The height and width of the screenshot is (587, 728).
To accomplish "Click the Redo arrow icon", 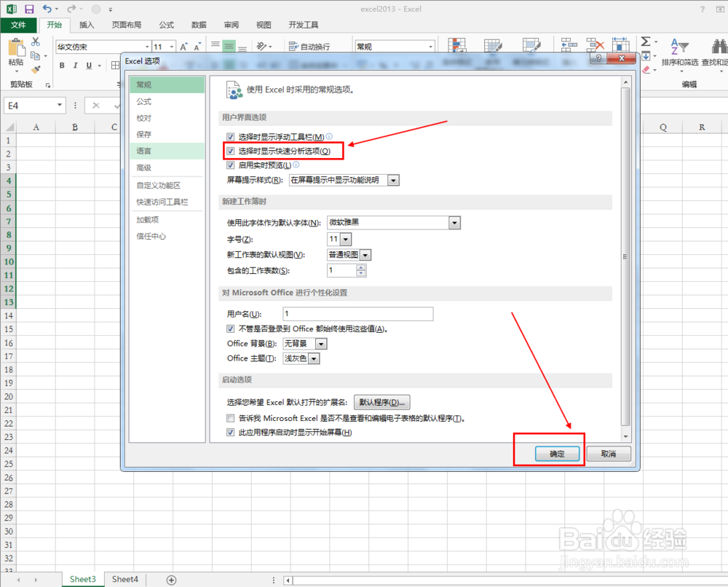I will coord(71,9).
